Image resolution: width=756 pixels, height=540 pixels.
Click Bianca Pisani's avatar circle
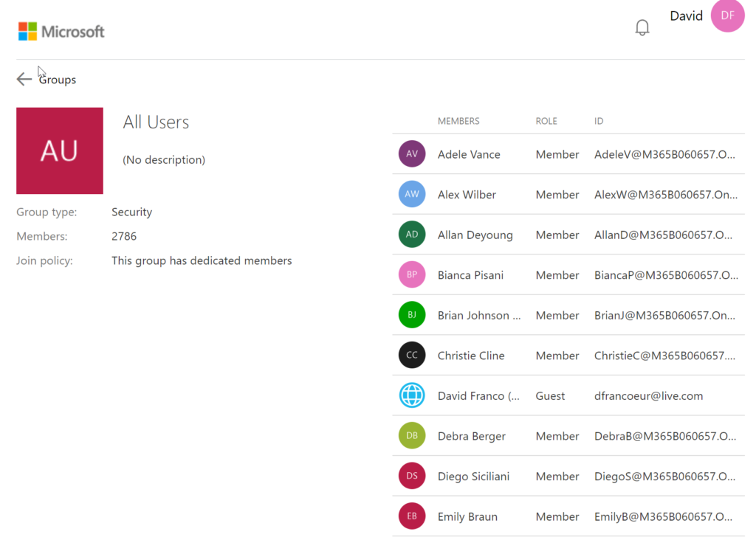412,274
